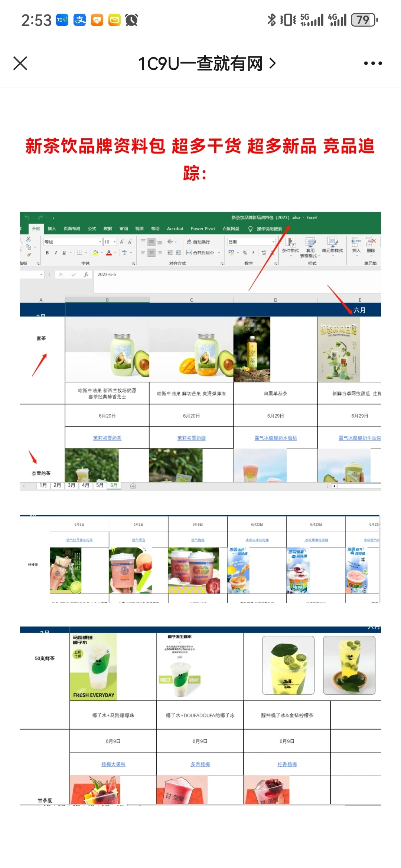Tap the Zhihu notification icon in status bar
The image size is (401, 868).
point(62,20)
